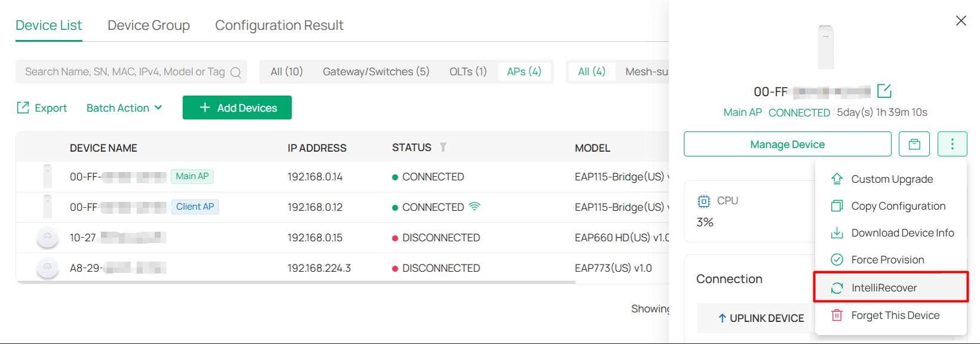Click the device image in the side panel
The height and width of the screenshot is (344, 980).
pyautogui.click(x=826, y=47)
